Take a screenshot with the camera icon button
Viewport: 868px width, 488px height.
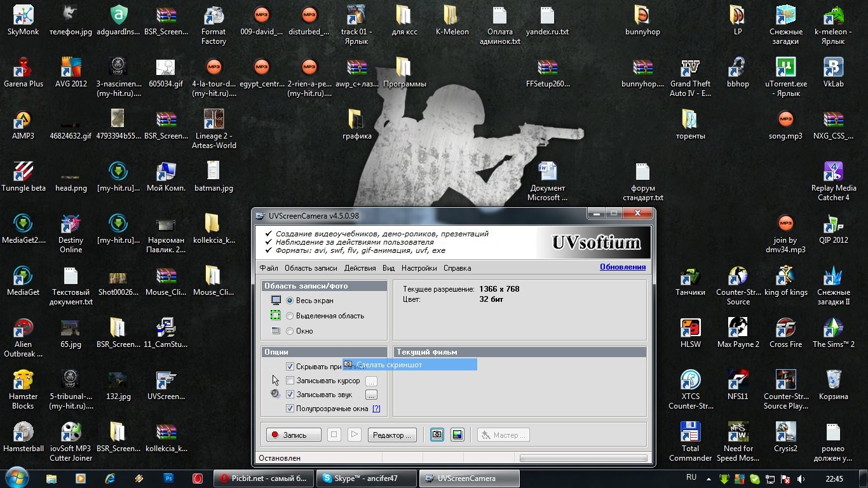437,435
